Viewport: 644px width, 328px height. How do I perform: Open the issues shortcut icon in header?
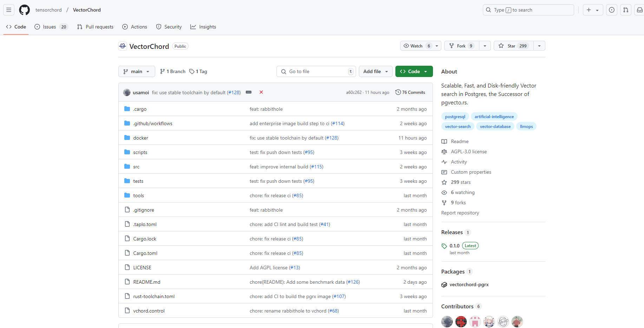pyautogui.click(x=611, y=10)
